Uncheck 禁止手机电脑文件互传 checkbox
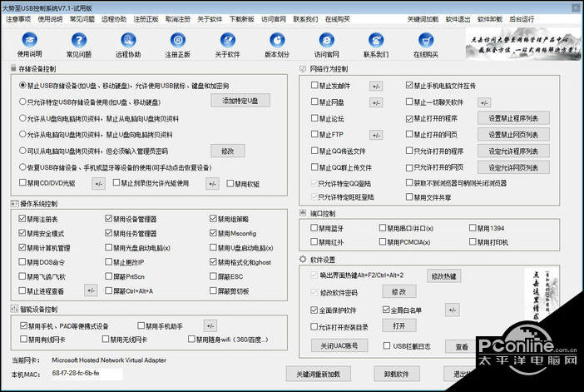This screenshot has height=392, width=584. coord(409,86)
